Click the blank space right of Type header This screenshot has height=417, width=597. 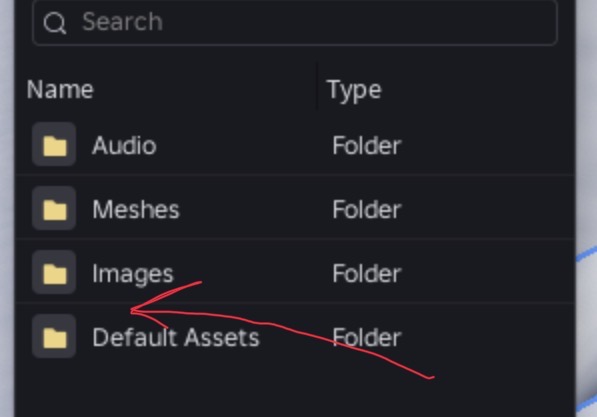tap(478, 90)
